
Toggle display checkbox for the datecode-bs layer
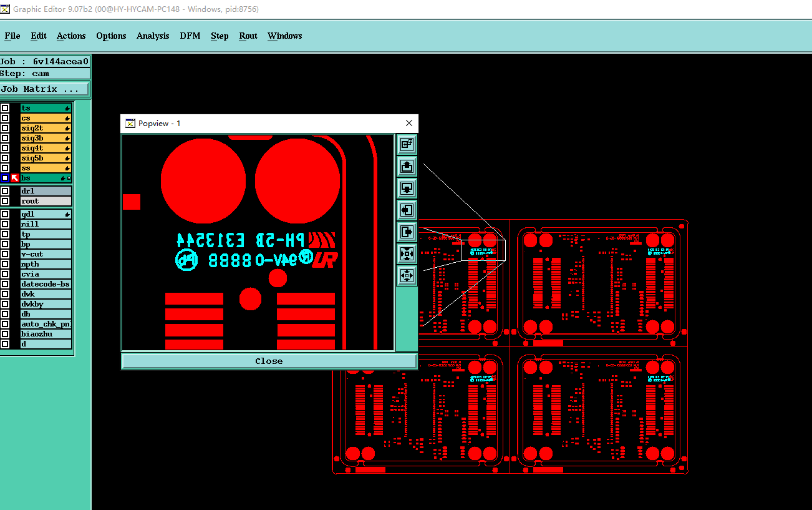point(5,284)
